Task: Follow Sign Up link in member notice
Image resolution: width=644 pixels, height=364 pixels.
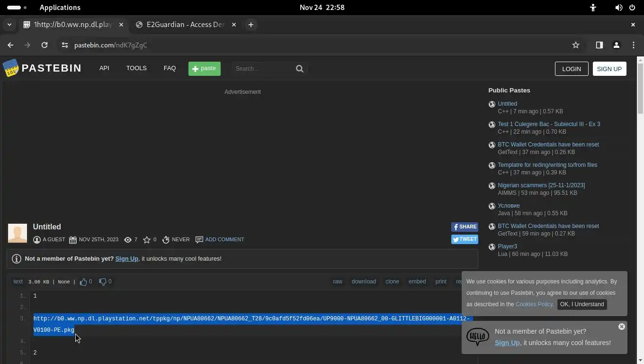Action: pos(127,259)
